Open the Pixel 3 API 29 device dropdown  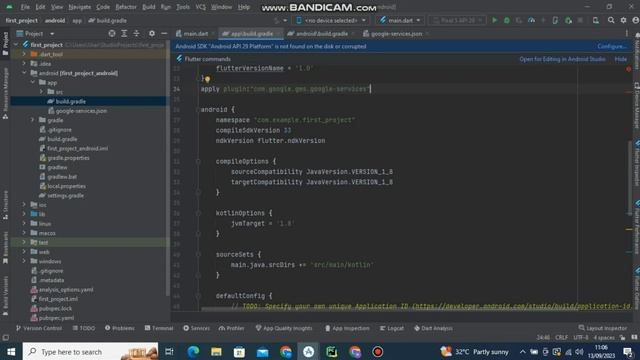[458, 20]
